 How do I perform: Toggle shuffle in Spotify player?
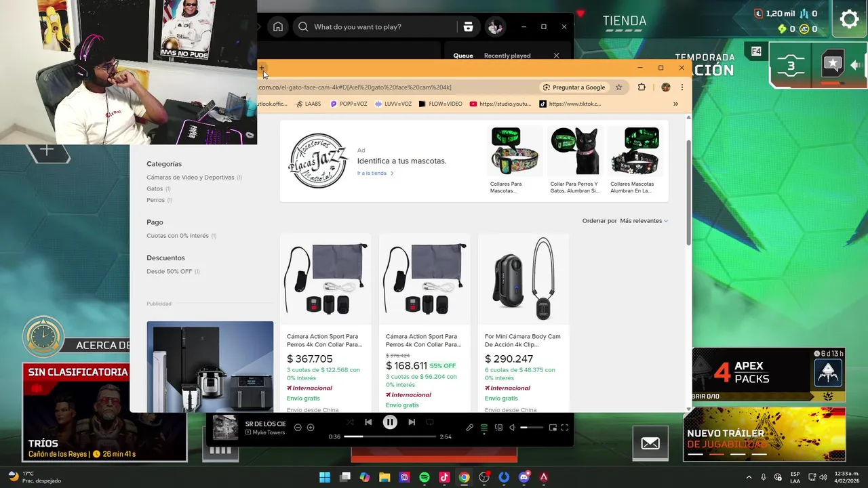point(350,422)
